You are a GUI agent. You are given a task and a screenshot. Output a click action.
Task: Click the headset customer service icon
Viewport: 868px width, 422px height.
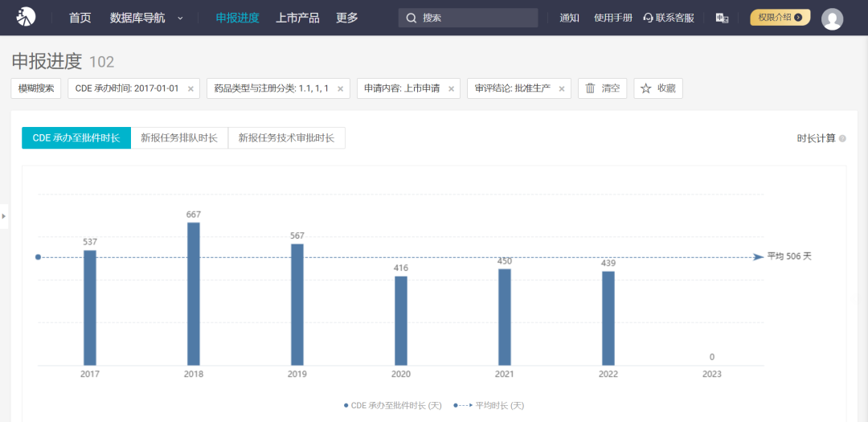(649, 18)
